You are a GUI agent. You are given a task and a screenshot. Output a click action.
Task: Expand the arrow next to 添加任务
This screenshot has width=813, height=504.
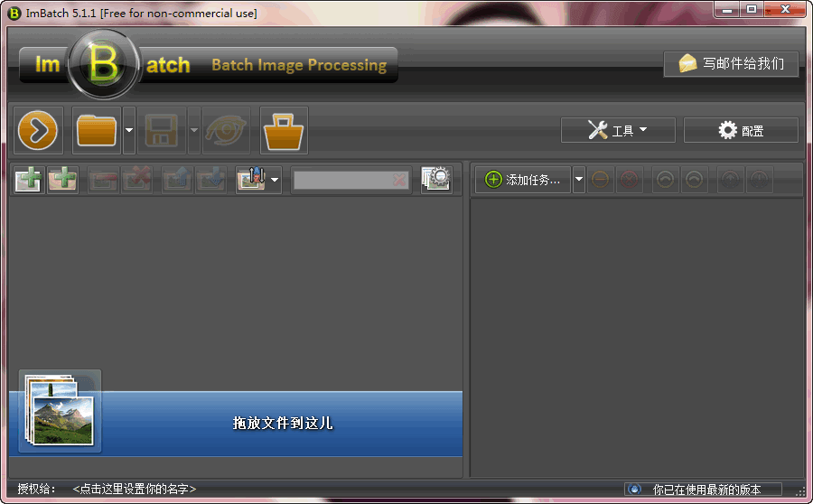click(x=579, y=180)
